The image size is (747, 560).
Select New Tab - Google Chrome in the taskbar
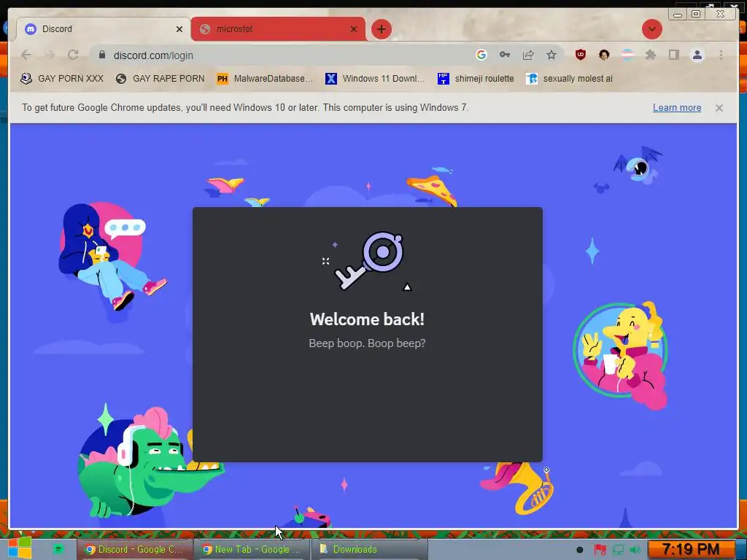(x=252, y=549)
